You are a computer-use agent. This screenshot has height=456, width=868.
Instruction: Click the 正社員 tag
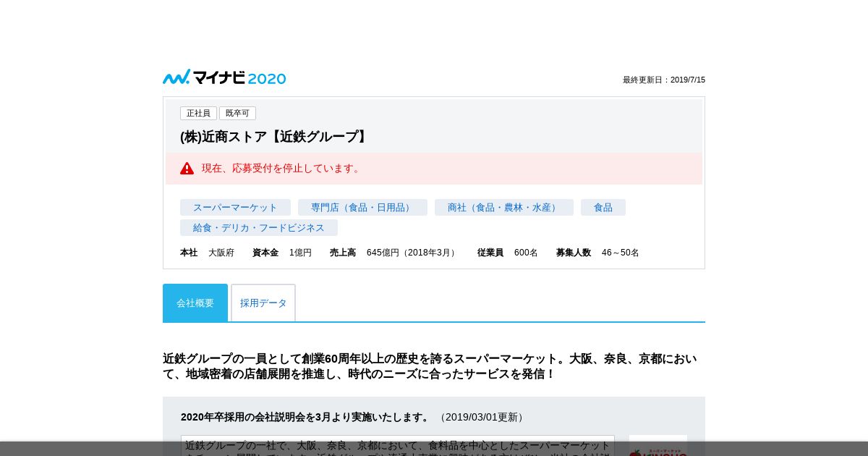pyautogui.click(x=198, y=114)
